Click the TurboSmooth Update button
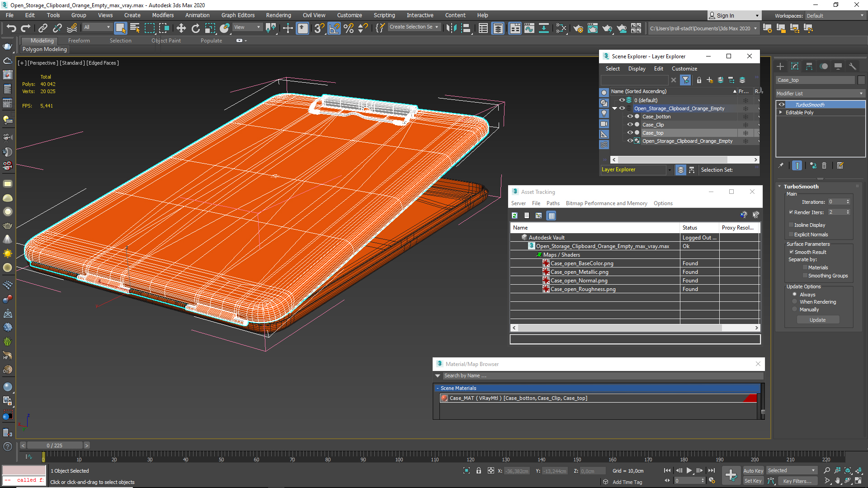Image resolution: width=868 pixels, height=488 pixels. point(817,320)
